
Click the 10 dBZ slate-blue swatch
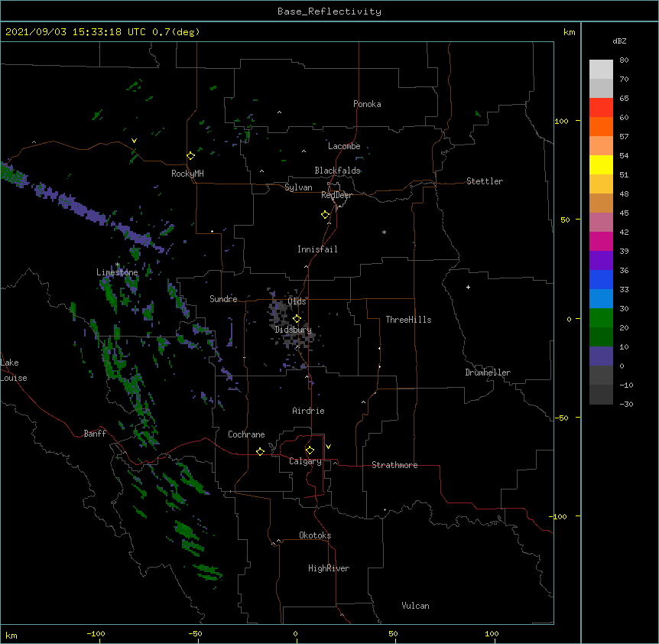coord(601,356)
